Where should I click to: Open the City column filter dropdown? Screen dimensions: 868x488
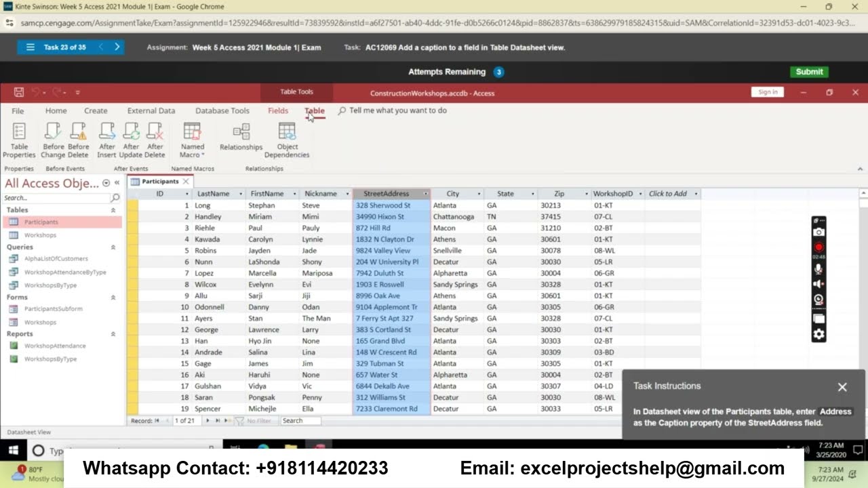pyautogui.click(x=479, y=194)
